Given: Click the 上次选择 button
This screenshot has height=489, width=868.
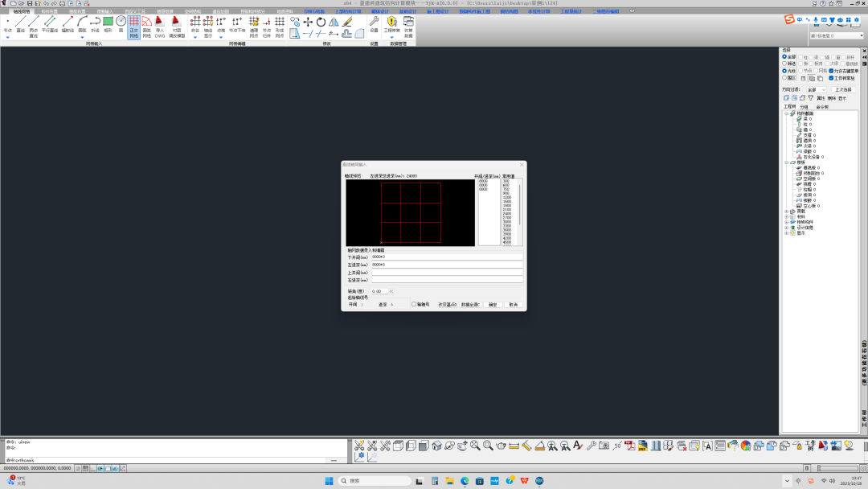Looking at the screenshot, I should tap(843, 90).
